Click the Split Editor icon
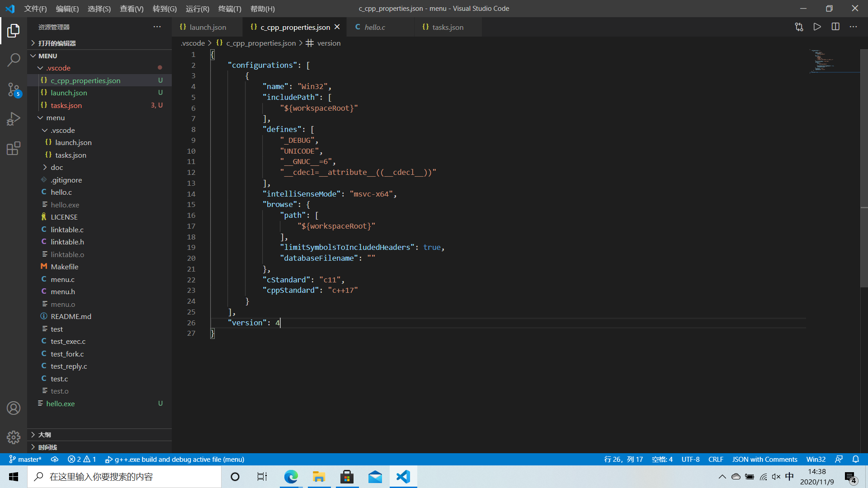 pyautogui.click(x=835, y=27)
